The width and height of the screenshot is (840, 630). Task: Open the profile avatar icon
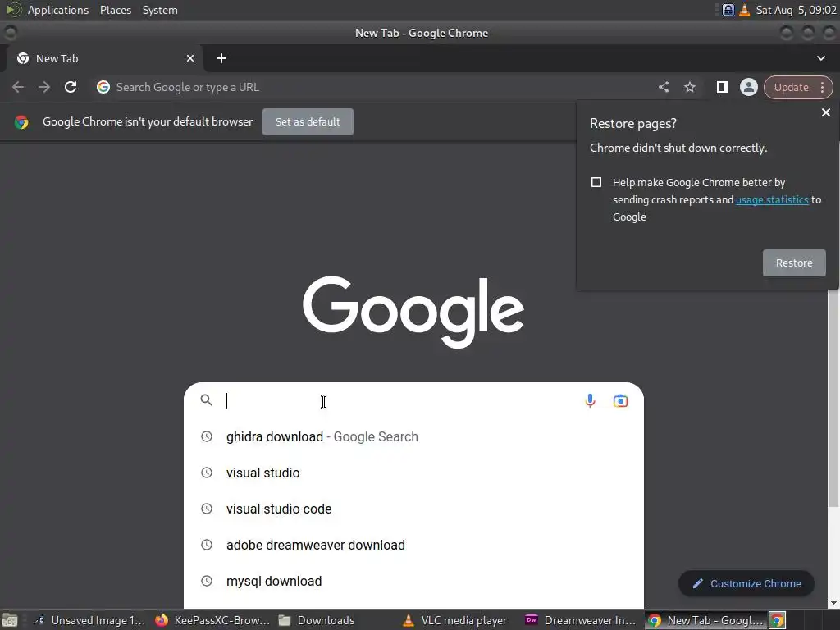point(748,87)
